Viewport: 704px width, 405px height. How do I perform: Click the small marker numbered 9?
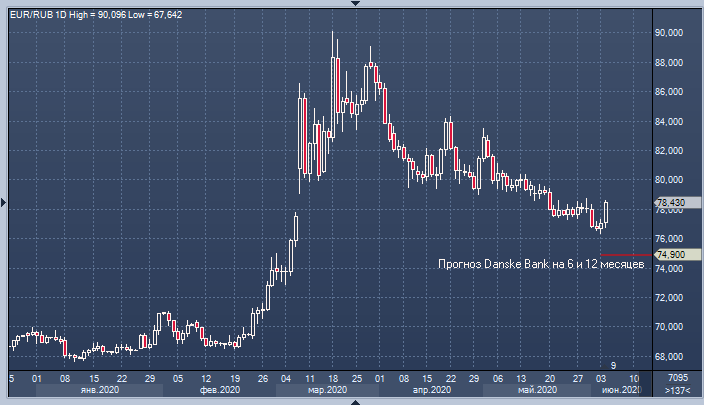coord(614,364)
